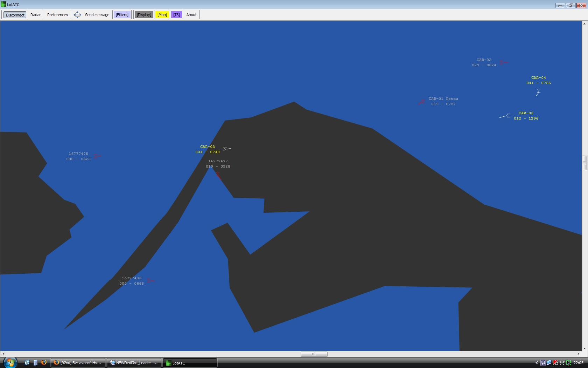Viewport: 588px width, 368px height.
Task: Open the Preferences menu
Action: [57, 15]
